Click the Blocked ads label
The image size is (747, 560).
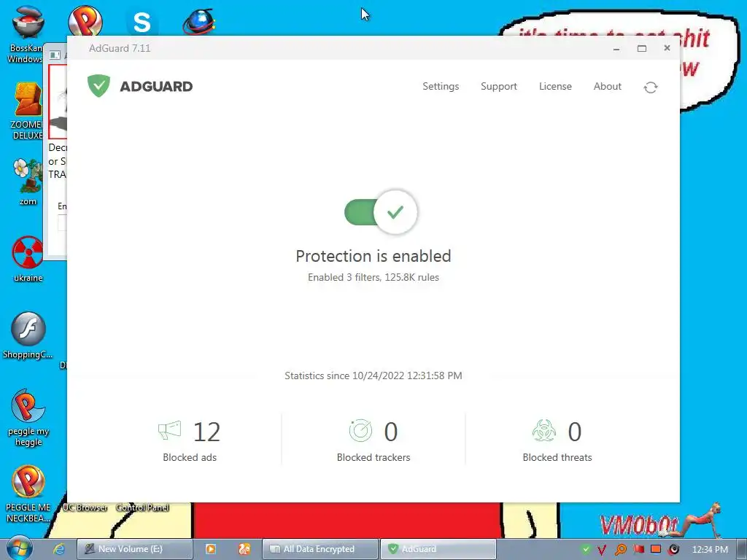point(190,457)
